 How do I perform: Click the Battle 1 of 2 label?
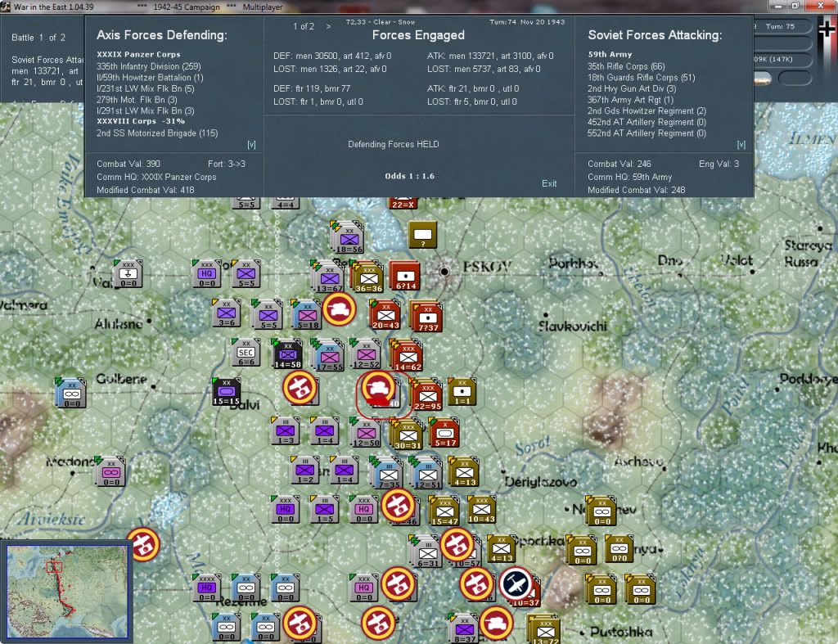coord(38,38)
